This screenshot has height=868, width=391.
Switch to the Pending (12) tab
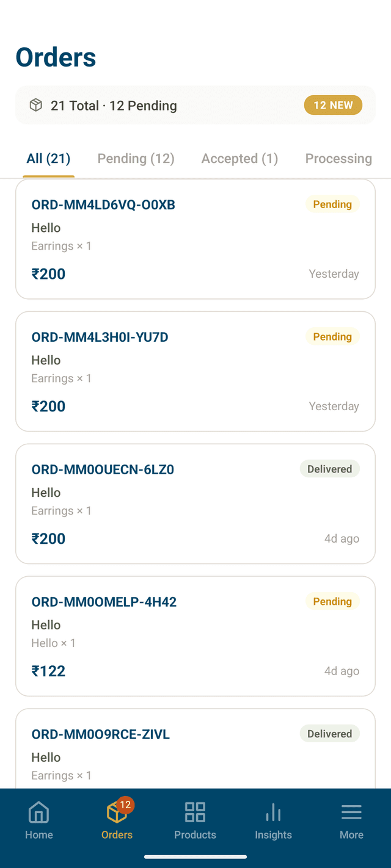tap(136, 158)
